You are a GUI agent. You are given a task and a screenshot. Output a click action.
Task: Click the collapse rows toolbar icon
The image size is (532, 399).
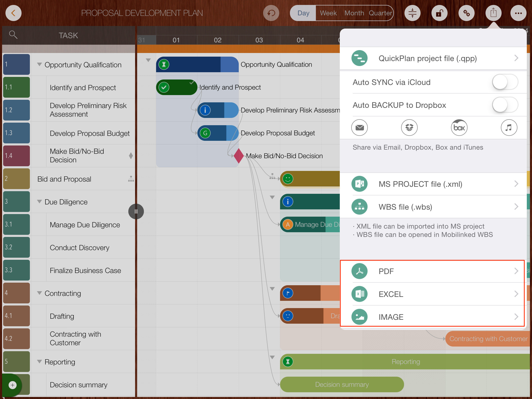point(412,13)
